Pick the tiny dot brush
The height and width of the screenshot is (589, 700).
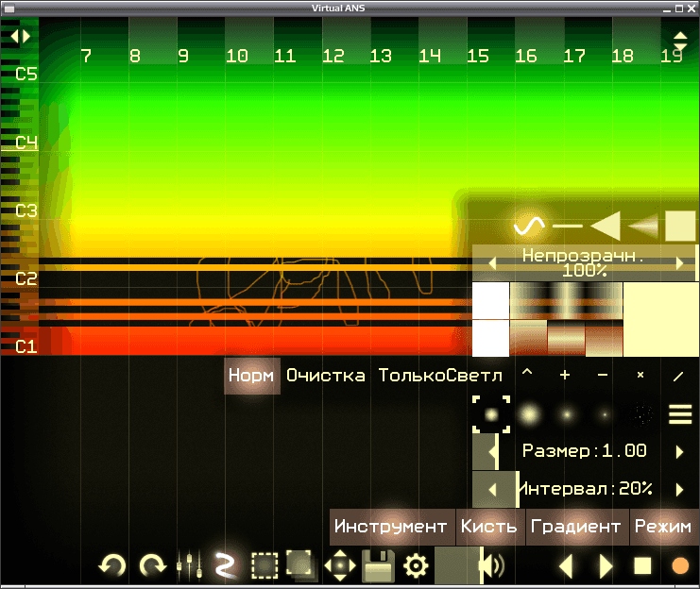(605, 414)
